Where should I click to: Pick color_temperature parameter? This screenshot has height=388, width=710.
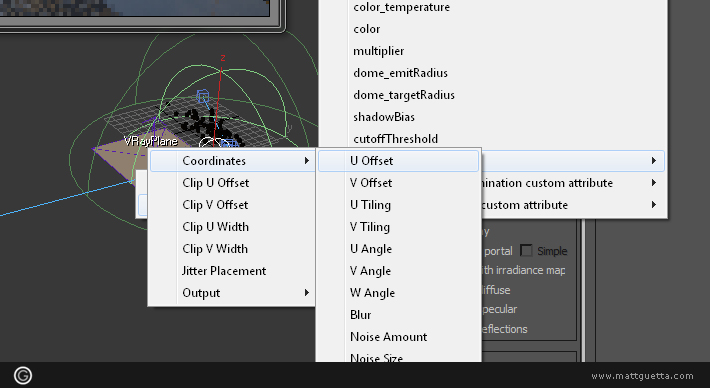click(x=401, y=7)
